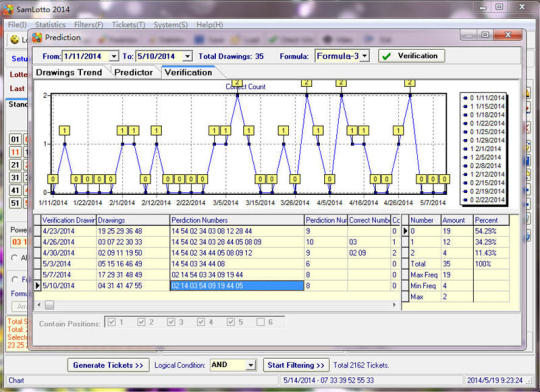Toggle Contain Positions checkbox 1
This screenshot has height=392, width=540.
click(x=111, y=322)
